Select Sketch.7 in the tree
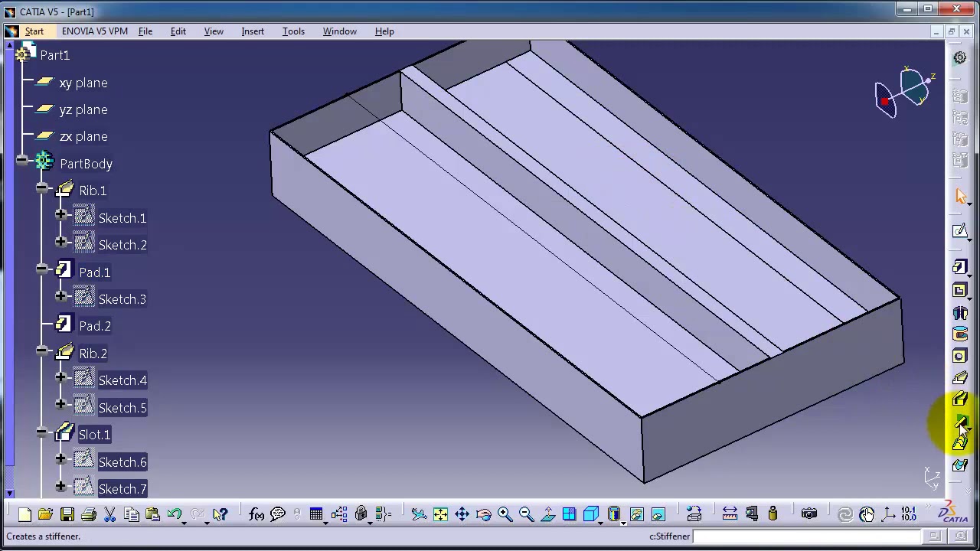Screen dimensions: 980x551 pyautogui.click(x=122, y=489)
